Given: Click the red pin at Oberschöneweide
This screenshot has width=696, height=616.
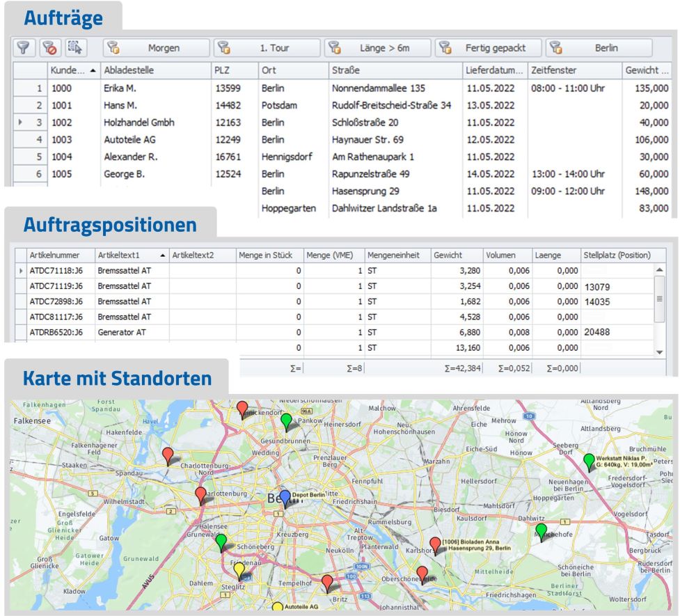Looking at the screenshot, I should pyautogui.click(x=422, y=575).
